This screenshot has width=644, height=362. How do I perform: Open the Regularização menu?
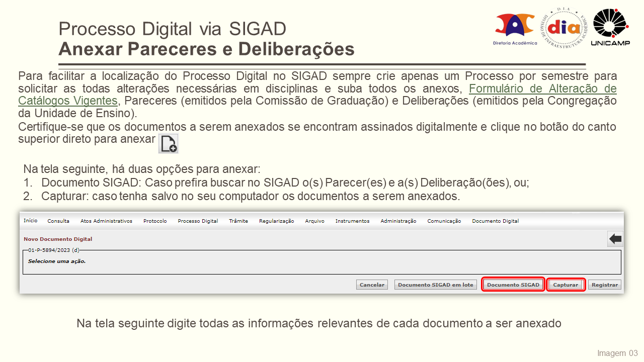click(276, 221)
